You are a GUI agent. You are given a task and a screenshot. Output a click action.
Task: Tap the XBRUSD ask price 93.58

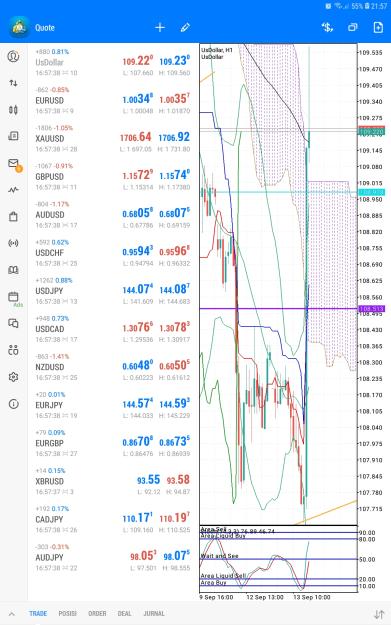pyautogui.click(x=178, y=480)
